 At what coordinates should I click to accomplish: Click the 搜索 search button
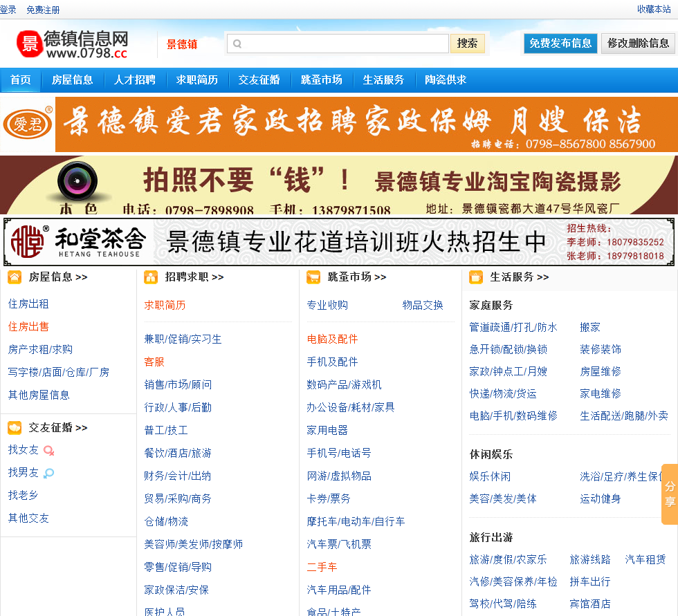(x=468, y=44)
